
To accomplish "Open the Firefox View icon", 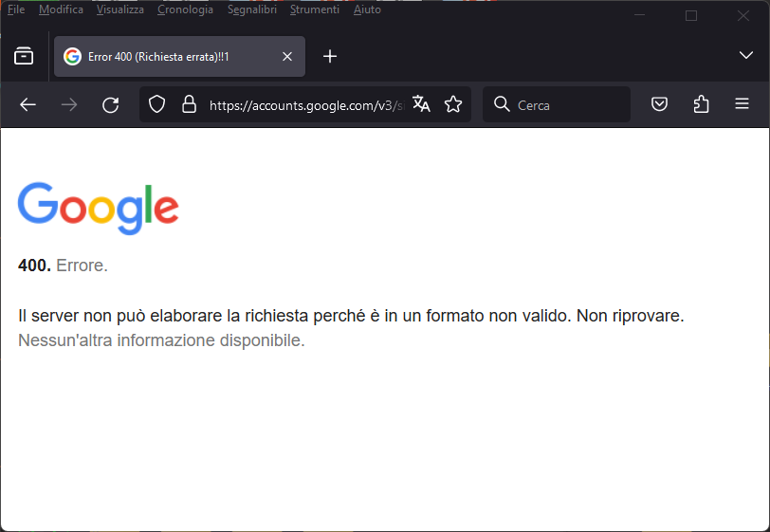I will [24, 56].
